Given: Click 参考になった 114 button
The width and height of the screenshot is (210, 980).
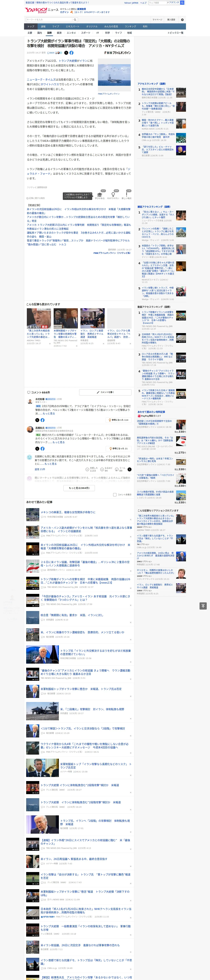Looking at the screenshot, I should click(119, 420).
